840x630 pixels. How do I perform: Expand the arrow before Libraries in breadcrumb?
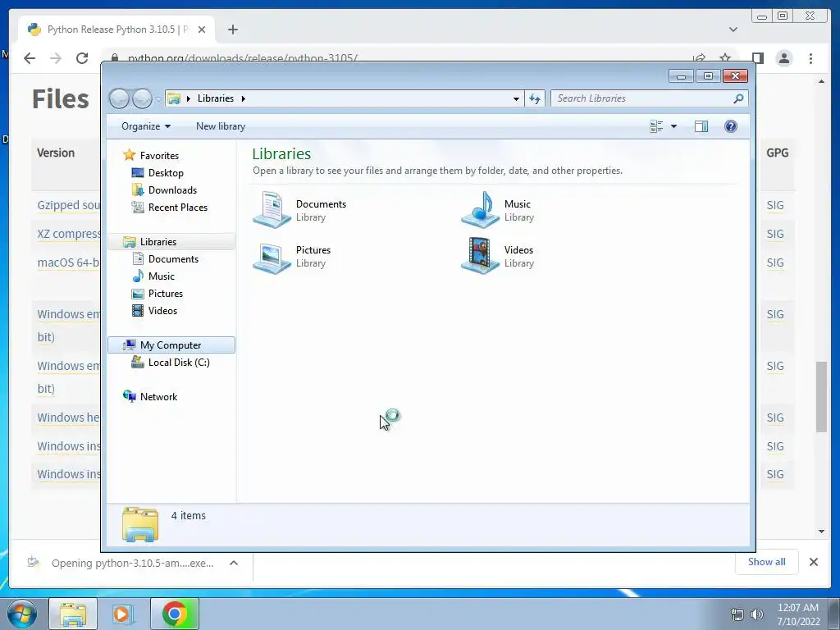[189, 98]
